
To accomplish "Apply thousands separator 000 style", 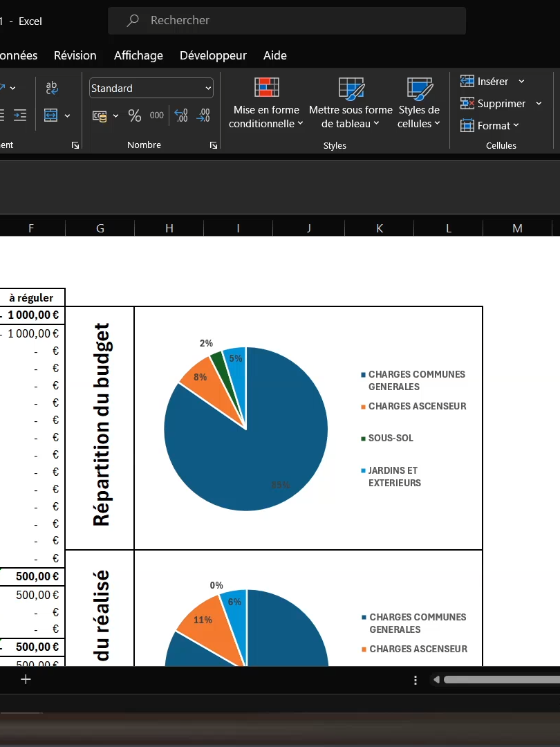I will (x=157, y=116).
